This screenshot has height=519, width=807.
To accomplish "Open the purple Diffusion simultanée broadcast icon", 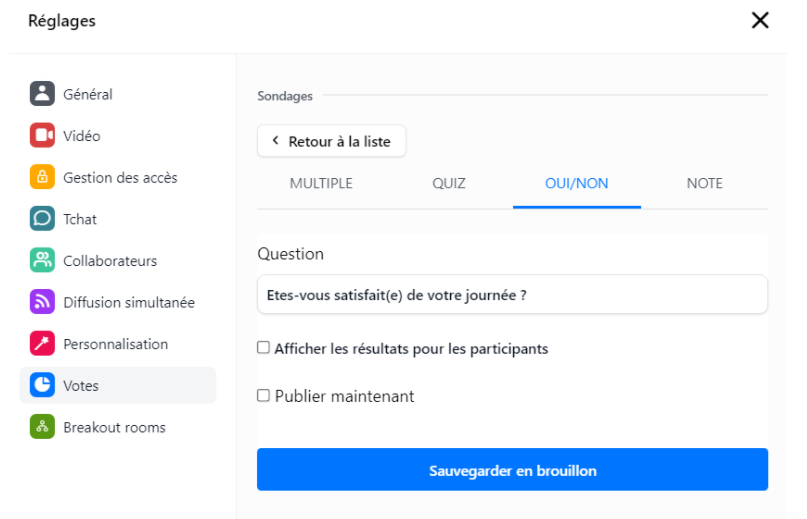I will [x=42, y=302].
